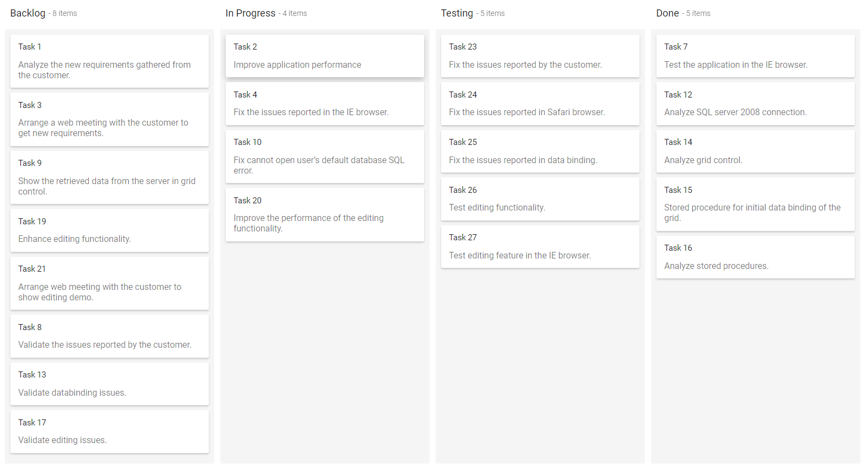Select Task 1 card in Backlog
868x469 pixels.
point(109,61)
